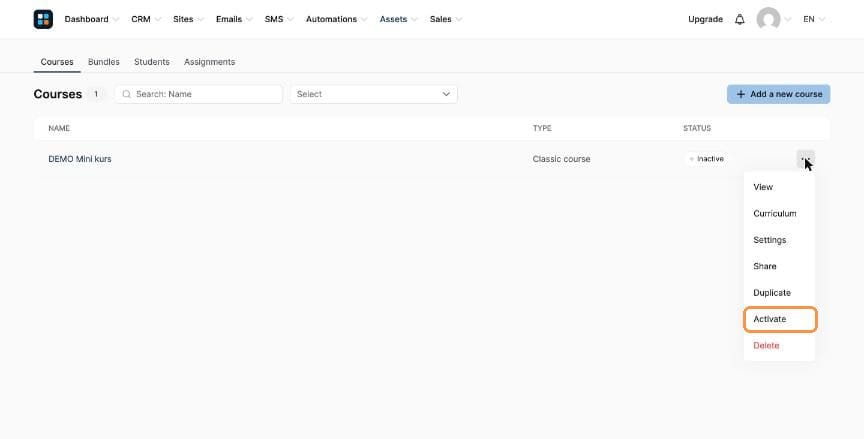864x439 pixels.
Task: Switch to the Courses tab
Action: (57, 62)
